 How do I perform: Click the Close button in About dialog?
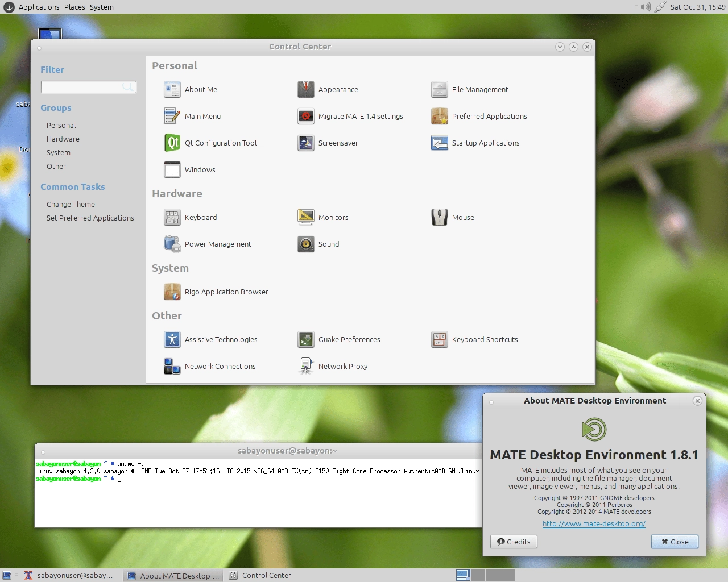point(675,542)
